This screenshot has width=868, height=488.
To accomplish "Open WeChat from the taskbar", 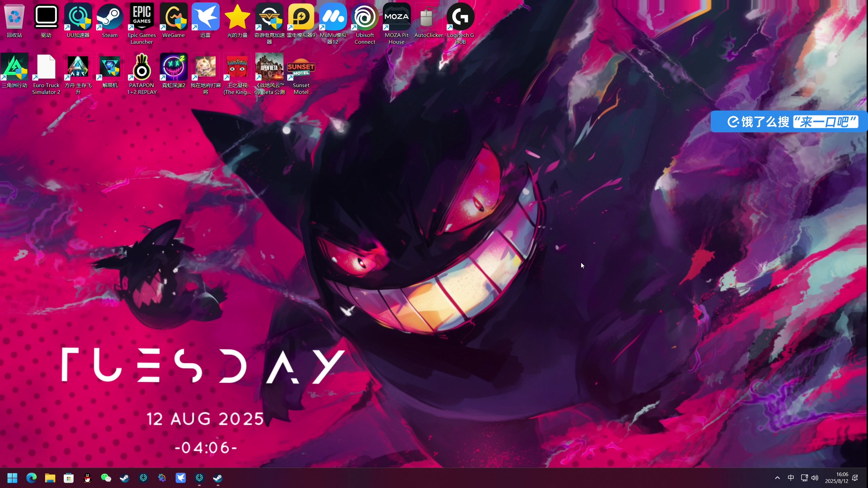I will [106, 478].
